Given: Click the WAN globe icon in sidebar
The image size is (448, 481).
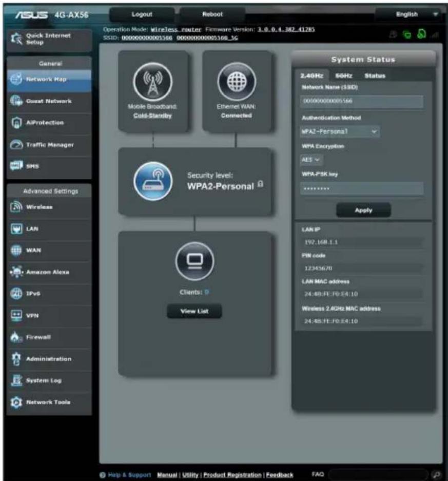Looking at the screenshot, I should (x=16, y=251).
